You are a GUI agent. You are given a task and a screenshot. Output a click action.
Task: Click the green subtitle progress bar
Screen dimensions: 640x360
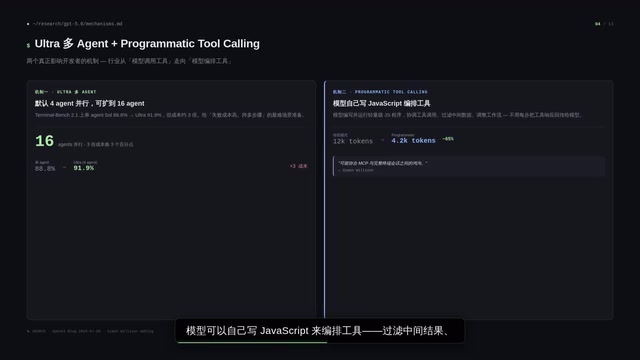coord(252,342)
